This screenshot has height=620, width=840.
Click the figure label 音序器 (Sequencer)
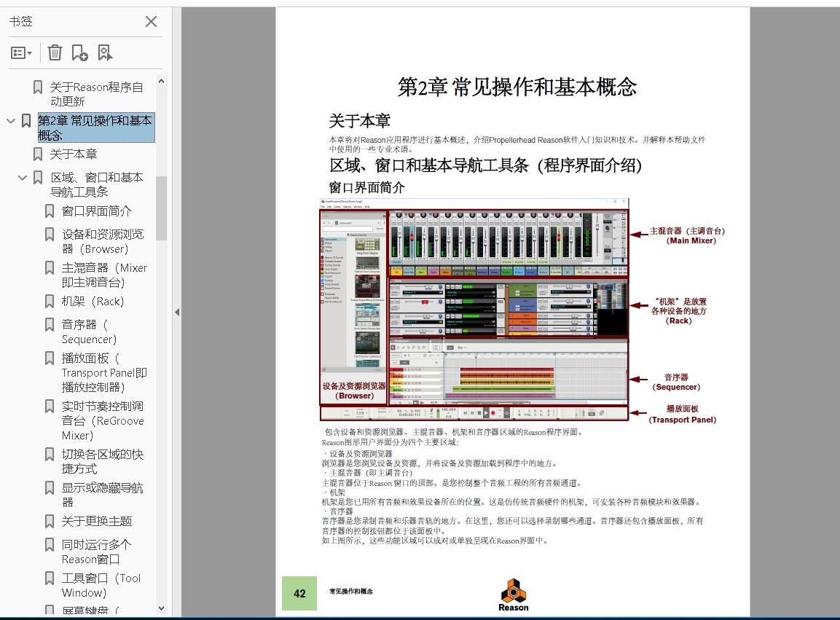tap(676, 382)
